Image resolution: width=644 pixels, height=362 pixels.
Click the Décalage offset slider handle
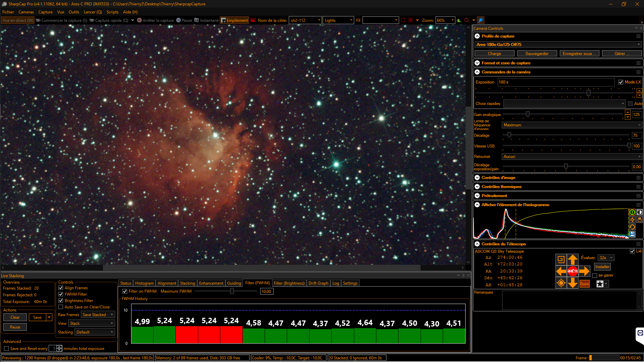pyautogui.click(x=509, y=135)
